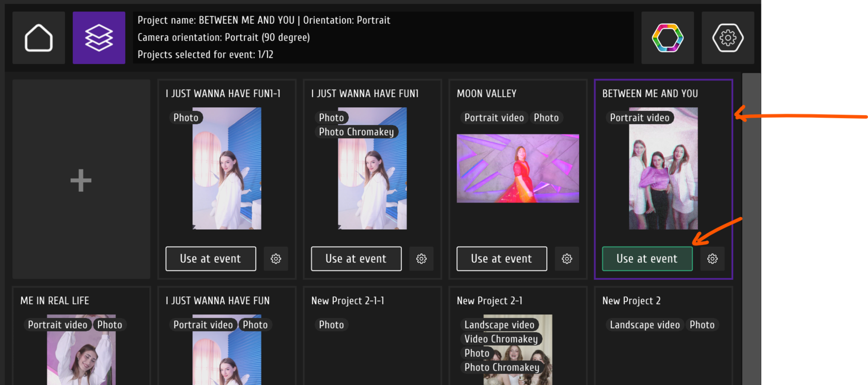
Task: Click Photo Chromakey tag on New Project 2-1
Action: pos(502,367)
